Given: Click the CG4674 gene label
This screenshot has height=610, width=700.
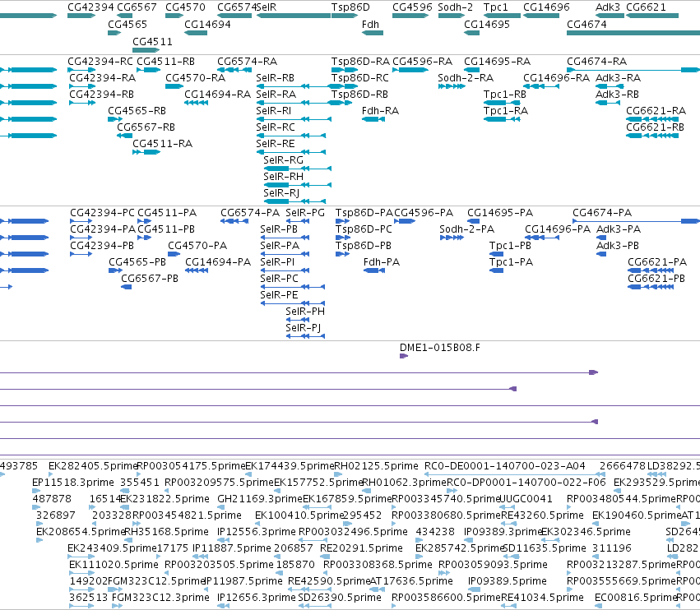Looking at the screenshot, I should [x=586, y=24].
